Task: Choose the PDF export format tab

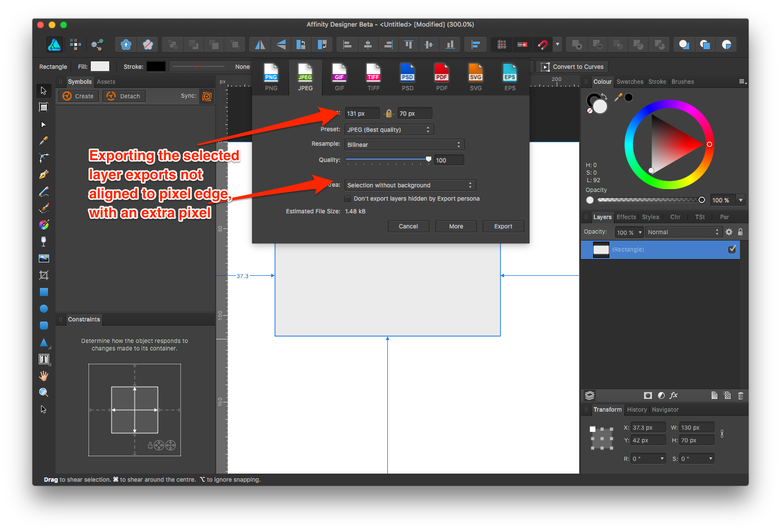Action: [x=442, y=77]
